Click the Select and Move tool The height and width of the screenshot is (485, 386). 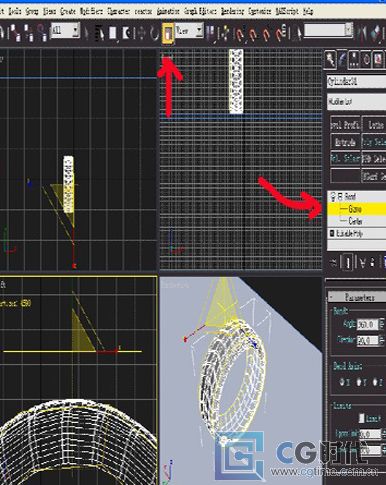(x=141, y=33)
